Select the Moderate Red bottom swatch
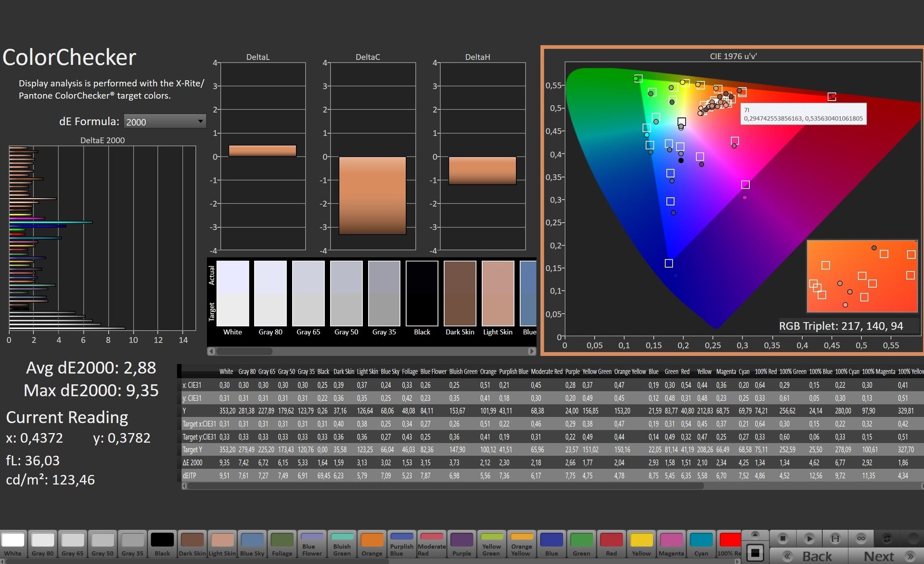924x564 pixels. tap(432, 544)
